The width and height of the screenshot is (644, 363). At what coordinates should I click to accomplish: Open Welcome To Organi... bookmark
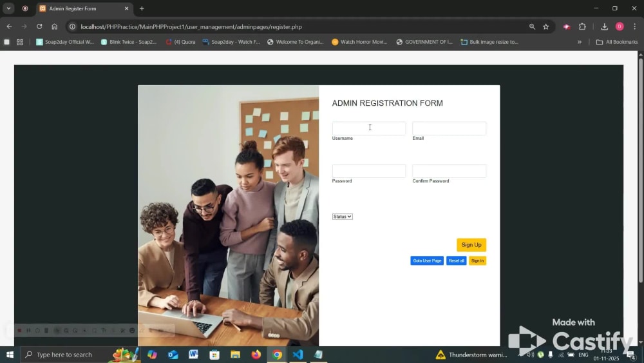click(x=296, y=42)
